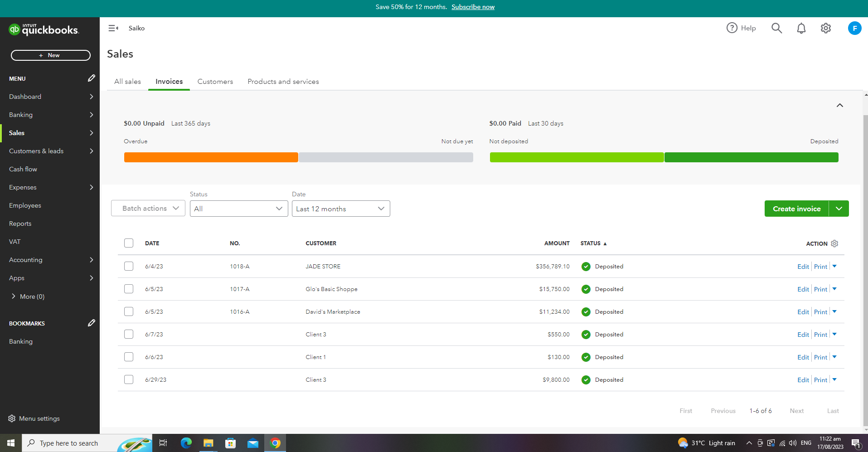The width and height of the screenshot is (868, 452).
Task: Click the deposited status icon for JADE STORE
Action: [586, 267]
